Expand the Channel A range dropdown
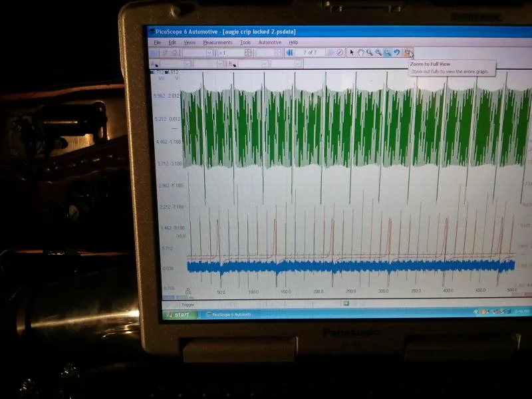 (x=187, y=64)
